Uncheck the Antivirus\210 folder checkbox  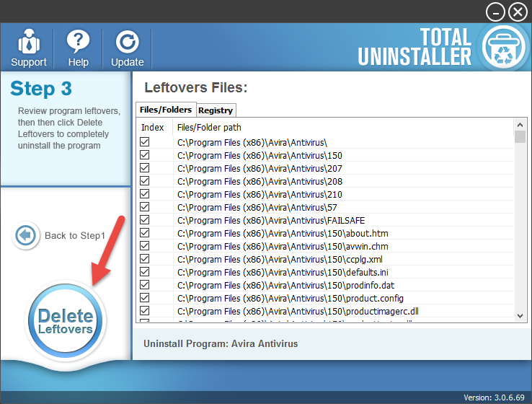[145, 194]
